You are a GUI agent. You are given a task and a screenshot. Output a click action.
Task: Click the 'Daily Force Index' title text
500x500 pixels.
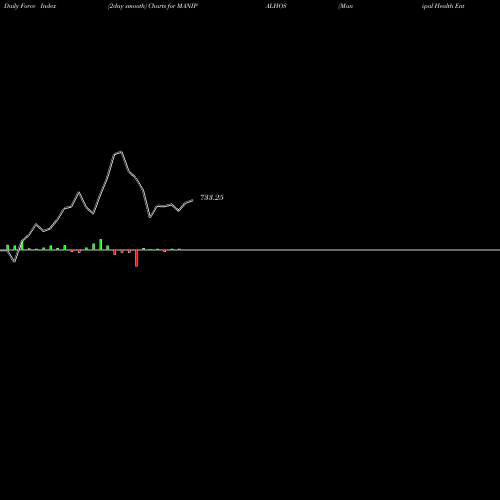(30, 6)
